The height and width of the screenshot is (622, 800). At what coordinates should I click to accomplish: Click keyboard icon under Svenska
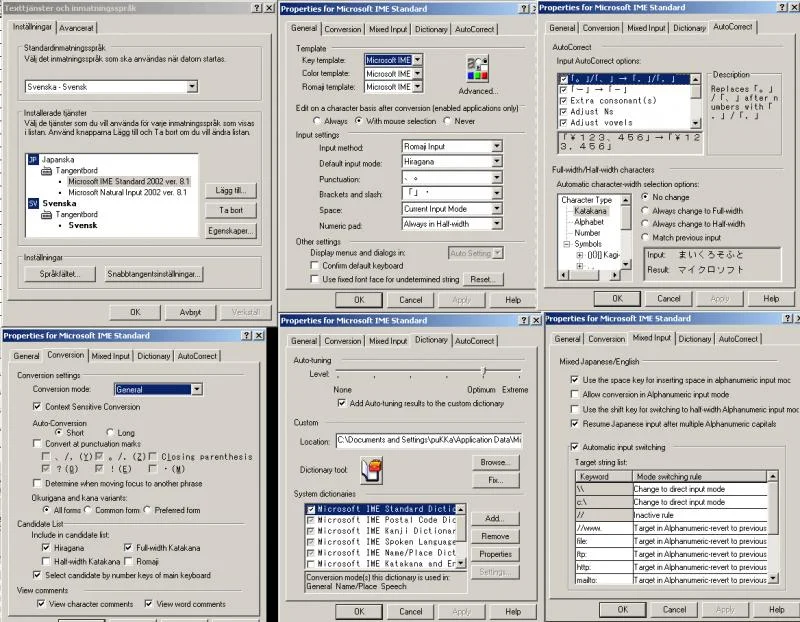(x=46, y=214)
